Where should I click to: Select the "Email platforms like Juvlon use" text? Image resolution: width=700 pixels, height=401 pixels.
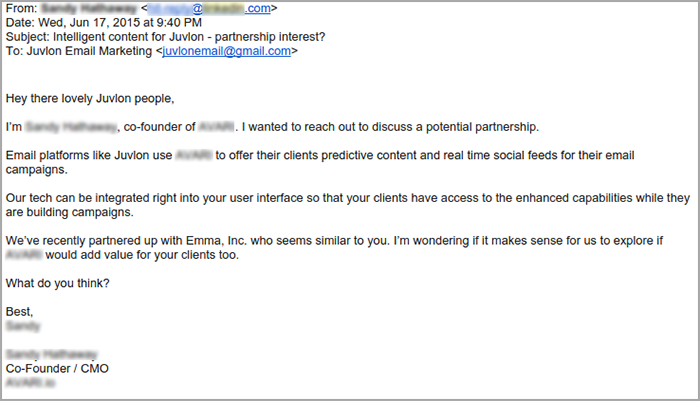89,155
